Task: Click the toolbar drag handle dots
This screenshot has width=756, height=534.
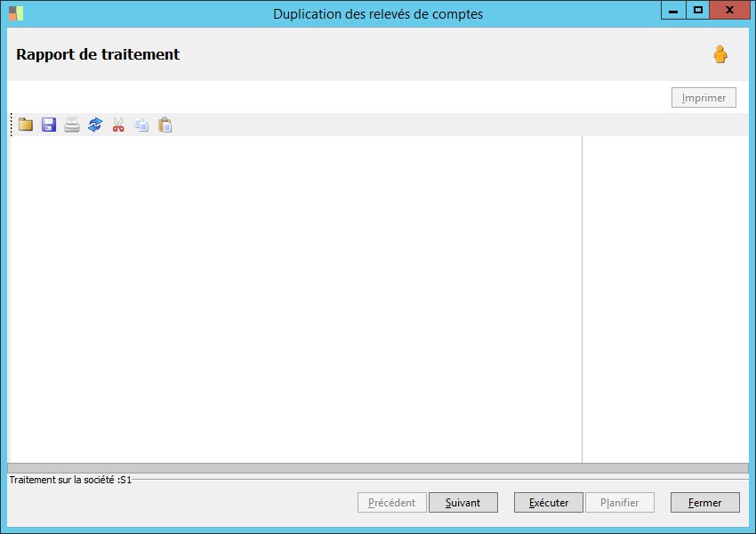Action: (x=11, y=125)
